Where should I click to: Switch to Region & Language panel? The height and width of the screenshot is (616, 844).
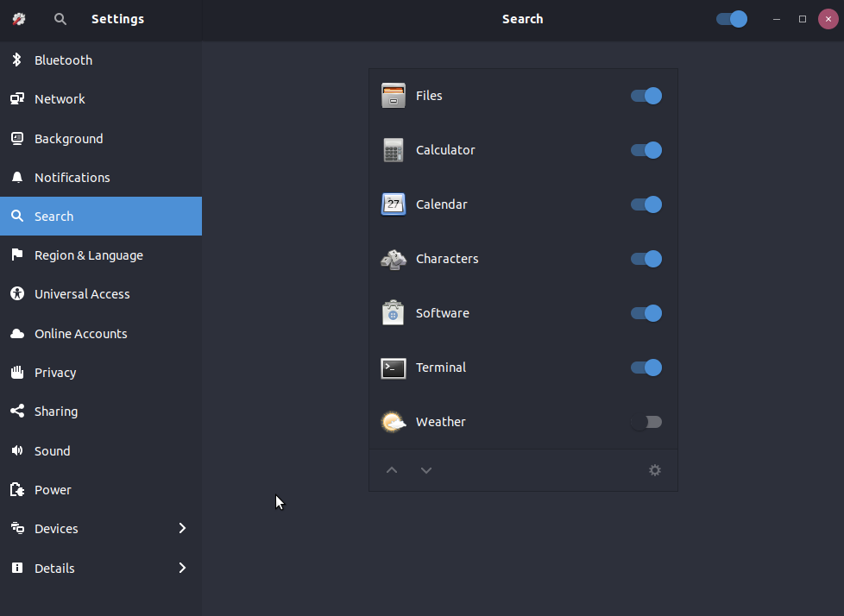pyautogui.click(x=88, y=255)
